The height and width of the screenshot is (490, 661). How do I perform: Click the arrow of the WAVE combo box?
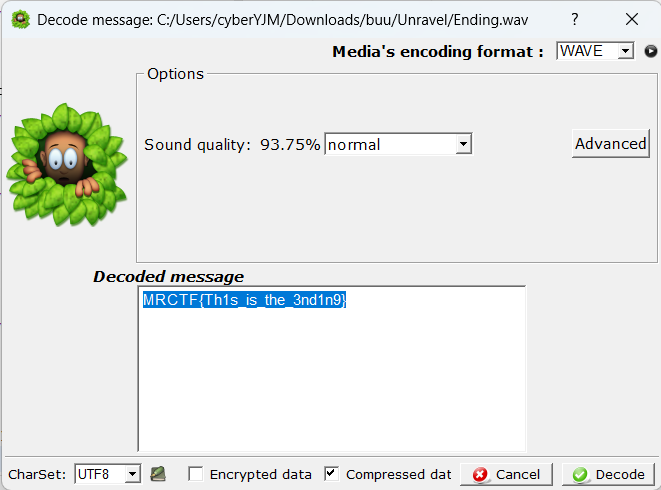626,51
